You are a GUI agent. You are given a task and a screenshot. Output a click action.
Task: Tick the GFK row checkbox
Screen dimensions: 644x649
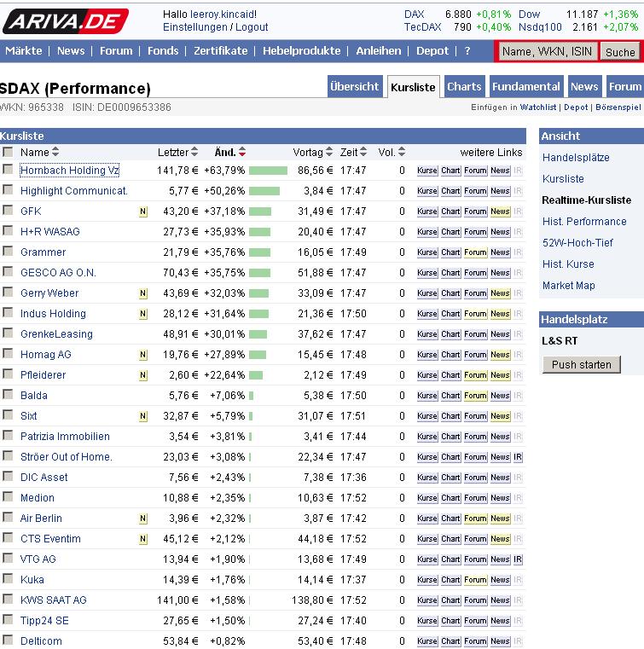(8, 210)
